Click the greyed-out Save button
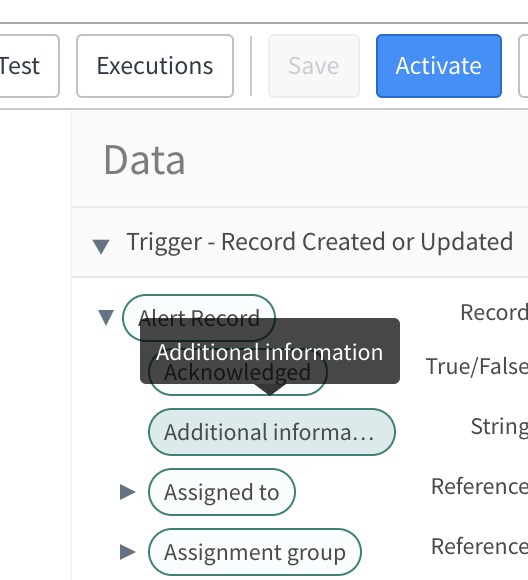Image resolution: width=528 pixels, height=580 pixels. tap(314, 66)
